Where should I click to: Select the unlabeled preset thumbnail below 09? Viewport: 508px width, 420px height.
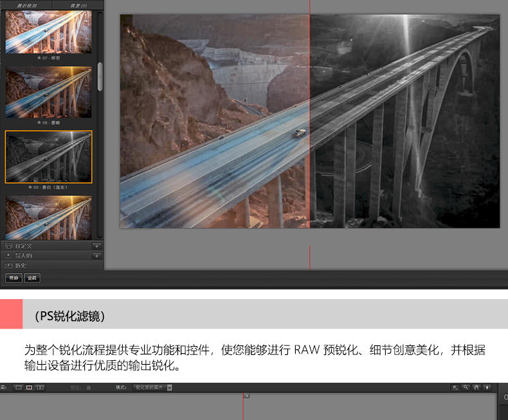pyautogui.click(x=49, y=218)
